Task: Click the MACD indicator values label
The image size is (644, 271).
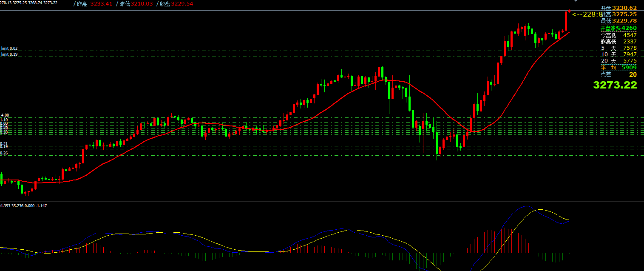Action: (x=24, y=206)
